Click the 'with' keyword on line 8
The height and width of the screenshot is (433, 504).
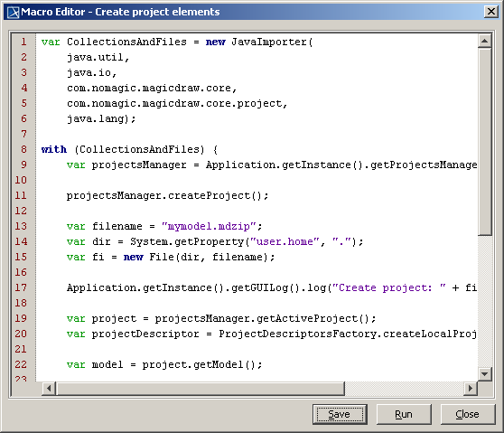[x=54, y=149]
